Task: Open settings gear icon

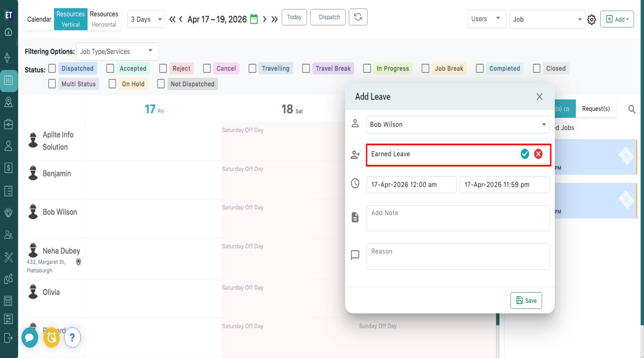Action: pyautogui.click(x=592, y=20)
